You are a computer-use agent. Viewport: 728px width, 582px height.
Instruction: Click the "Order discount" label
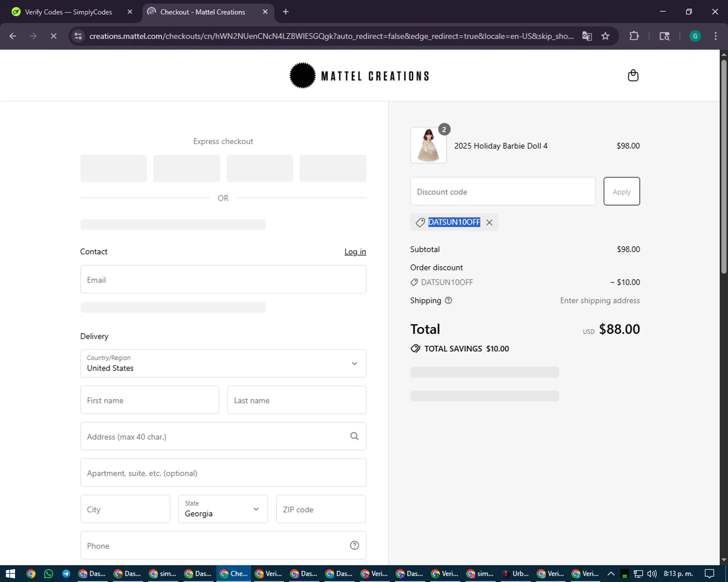pyautogui.click(x=436, y=268)
